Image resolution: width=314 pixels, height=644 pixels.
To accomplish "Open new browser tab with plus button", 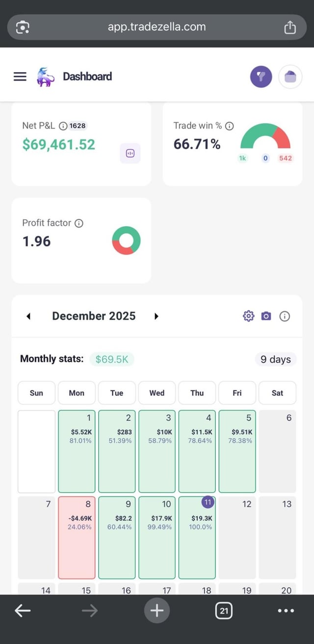I will point(157,611).
